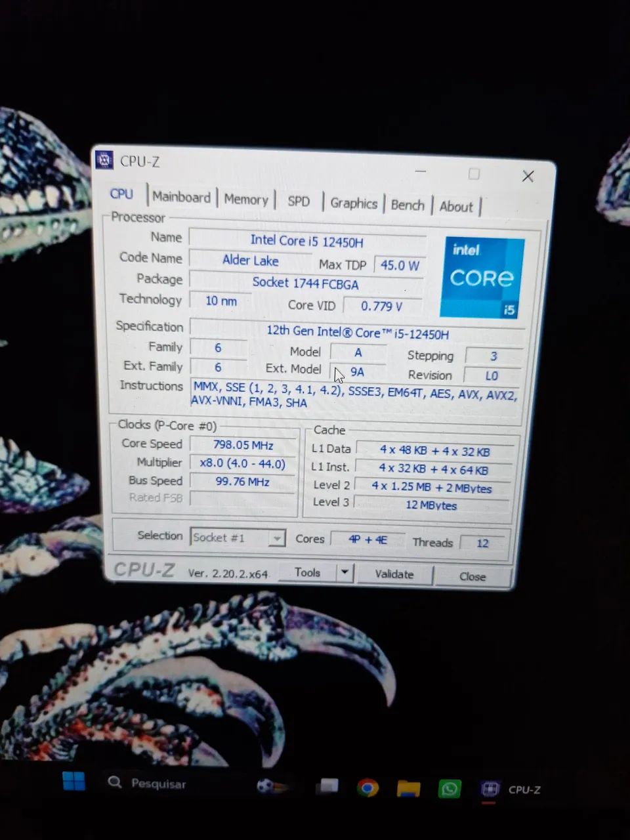
Task: Click the Intel Core i5 logo badge
Action: click(x=482, y=278)
